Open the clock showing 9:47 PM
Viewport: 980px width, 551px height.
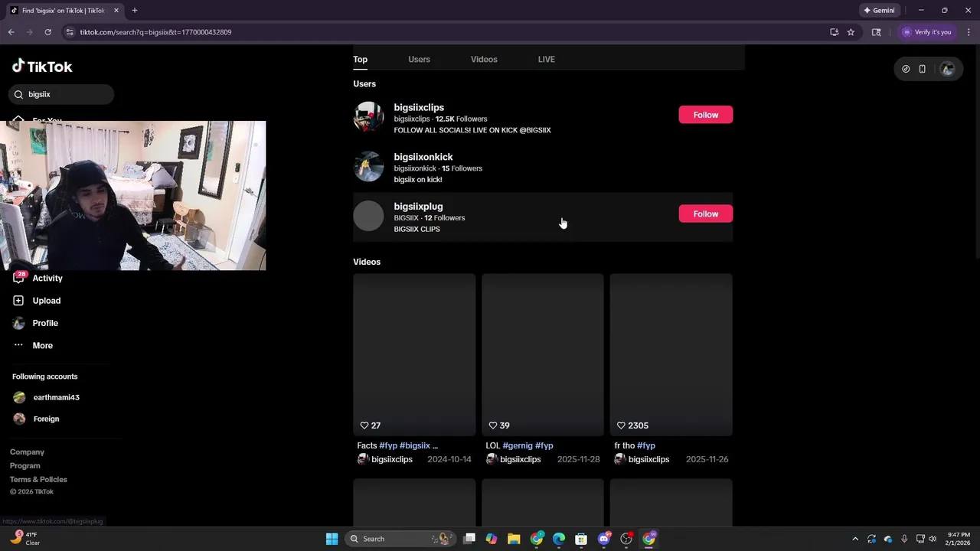[x=959, y=539]
